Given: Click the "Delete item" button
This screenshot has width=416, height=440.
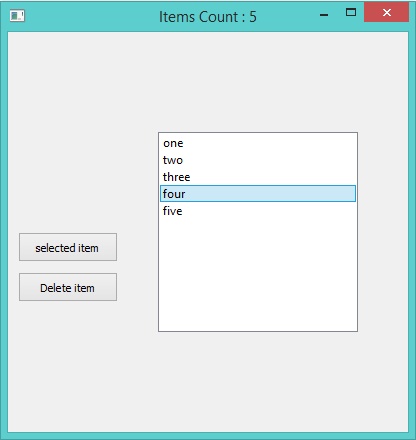Looking at the screenshot, I should click(68, 287).
